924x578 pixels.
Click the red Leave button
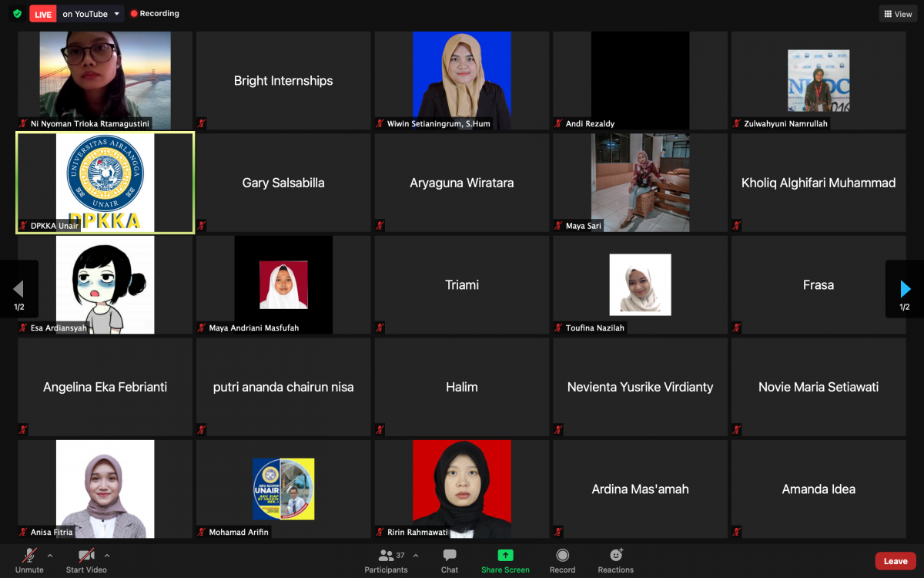click(x=896, y=561)
